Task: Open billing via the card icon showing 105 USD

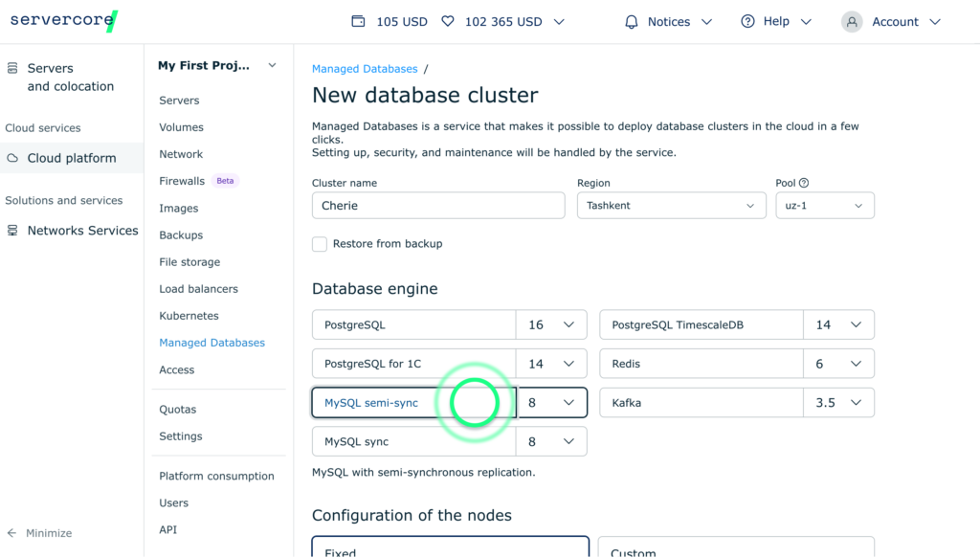Action: [358, 20]
